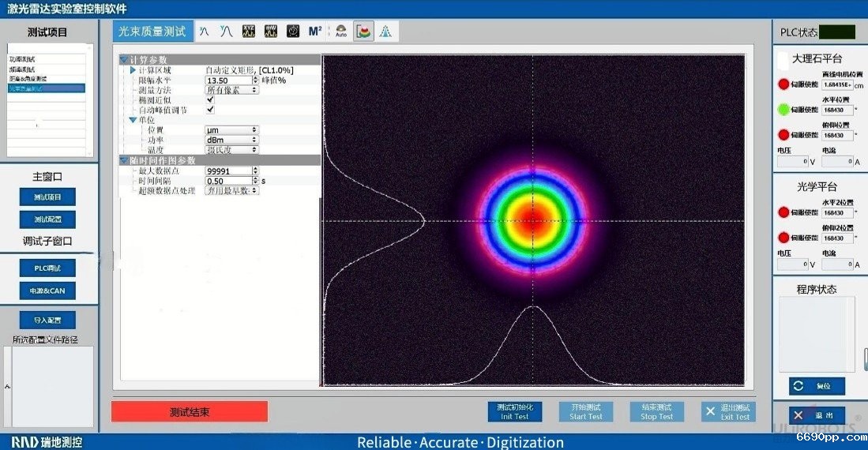Click the red-centered beam spot in the heatmap
This screenshot has height=450, width=868.
pyautogui.click(x=532, y=219)
